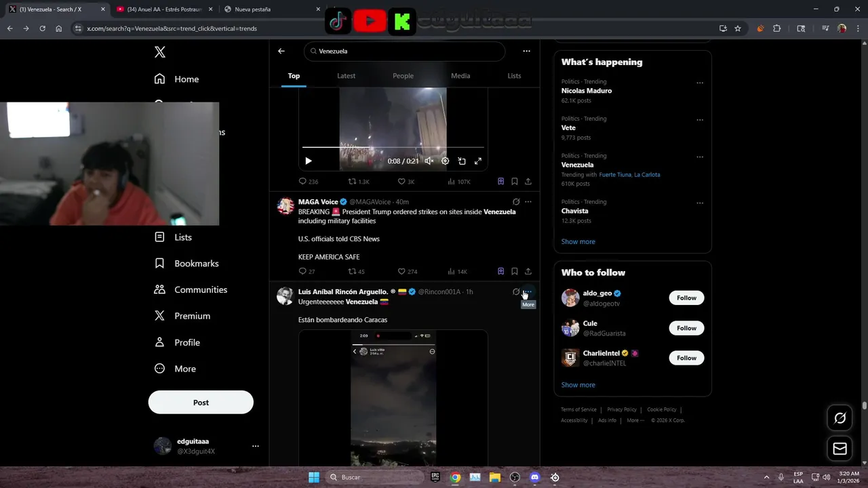
Task: Switch to the Lists search tab
Action: pyautogui.click(x=514, y=76)
